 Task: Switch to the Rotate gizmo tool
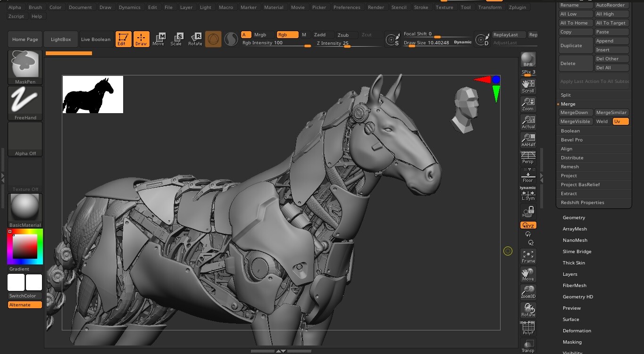(195, 39)
